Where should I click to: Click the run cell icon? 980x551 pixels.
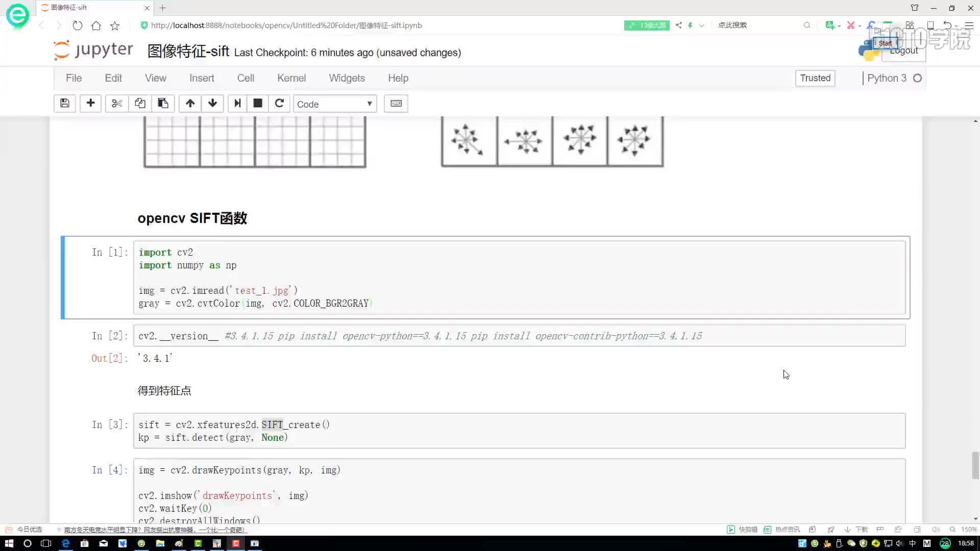coord(237,104)
